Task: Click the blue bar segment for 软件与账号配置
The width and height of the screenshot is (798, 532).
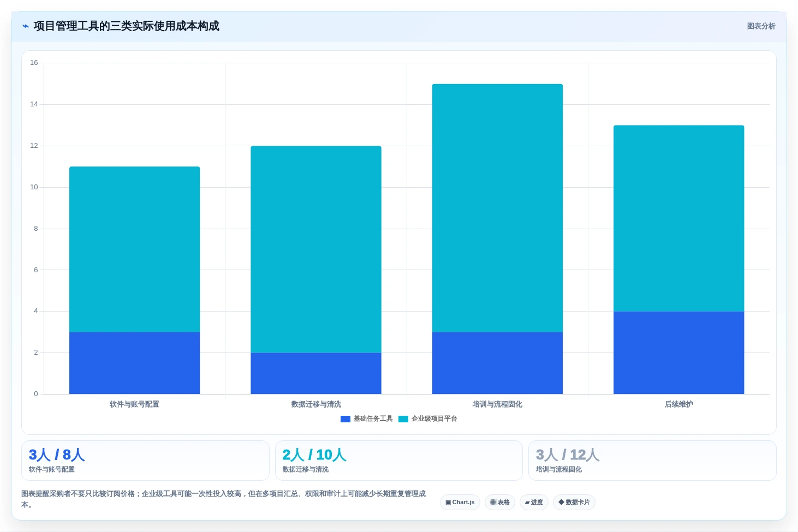Action: [x=134, y=363]
